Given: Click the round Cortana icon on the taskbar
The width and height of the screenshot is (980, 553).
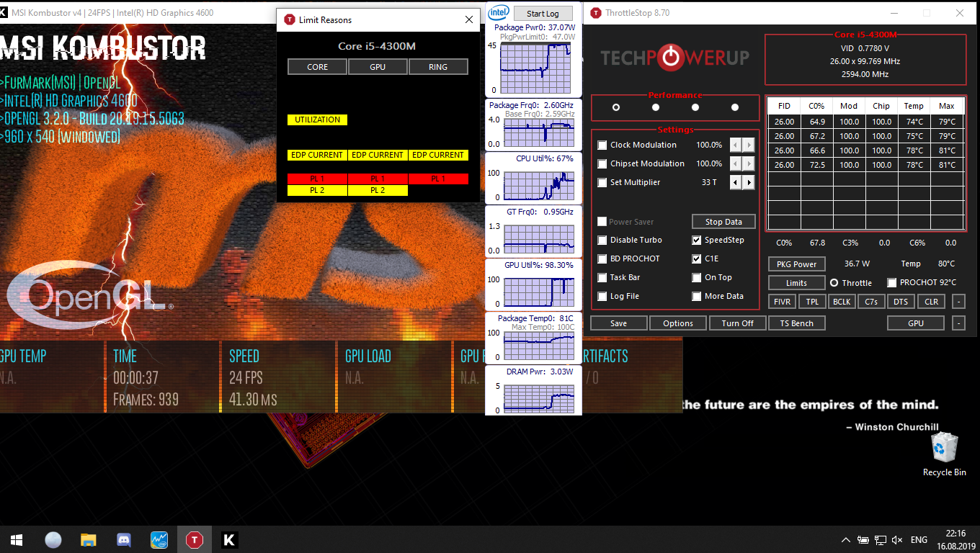Looking at the screenshot, I should 53,539.
